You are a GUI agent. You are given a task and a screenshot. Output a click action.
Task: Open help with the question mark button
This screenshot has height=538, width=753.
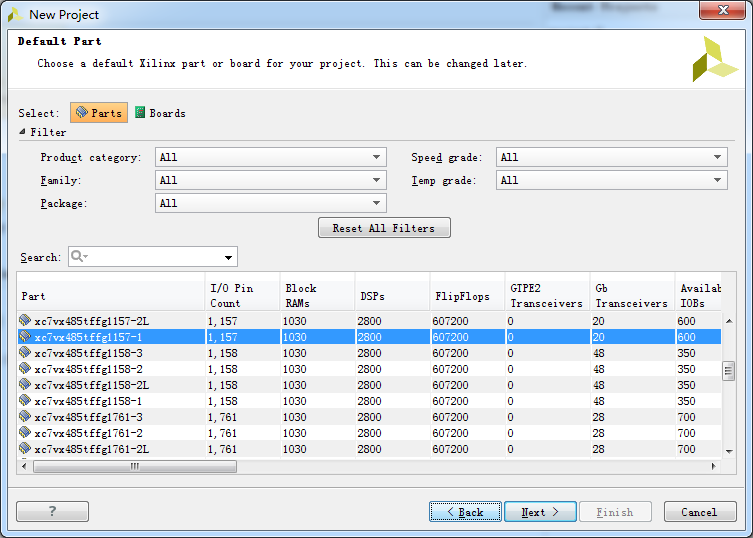(x=52, y=511)
